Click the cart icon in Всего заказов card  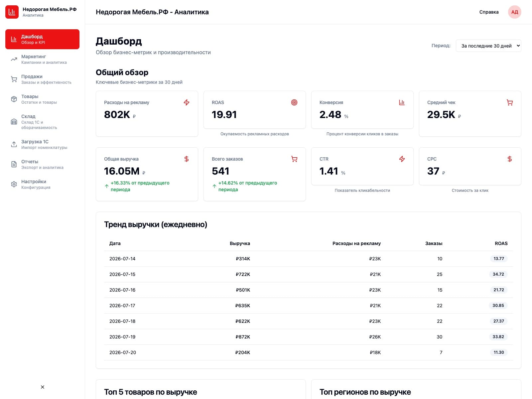(x=294, y=159)
